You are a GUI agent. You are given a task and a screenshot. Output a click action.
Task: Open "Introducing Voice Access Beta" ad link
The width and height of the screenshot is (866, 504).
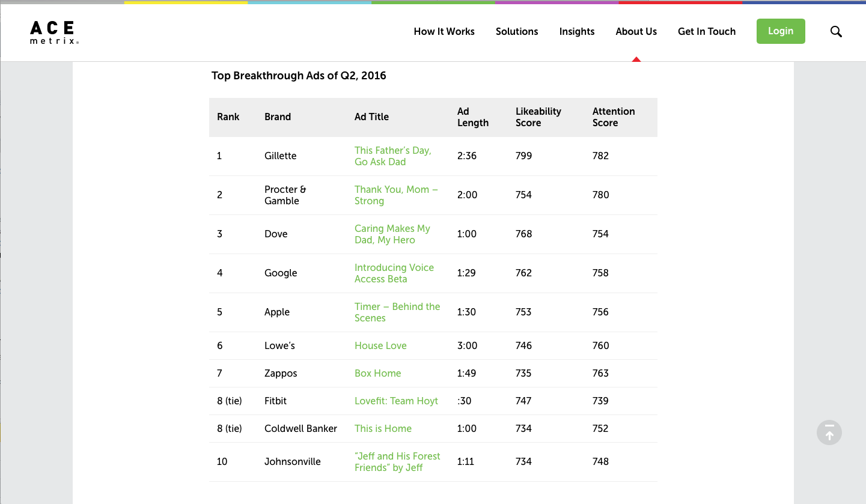coord(394,273)
